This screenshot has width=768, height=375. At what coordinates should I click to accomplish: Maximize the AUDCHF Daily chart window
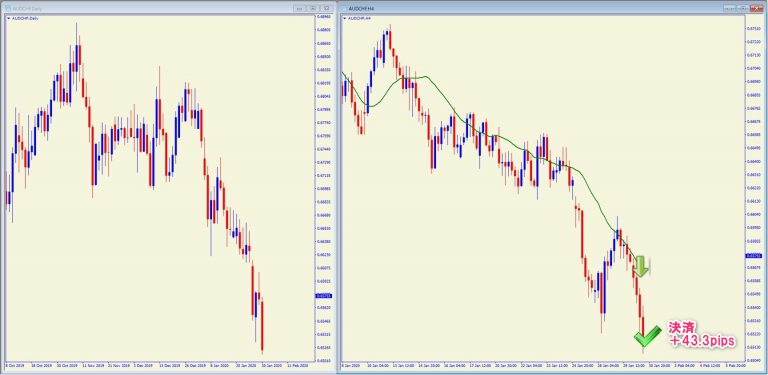[x=312, y=8]
